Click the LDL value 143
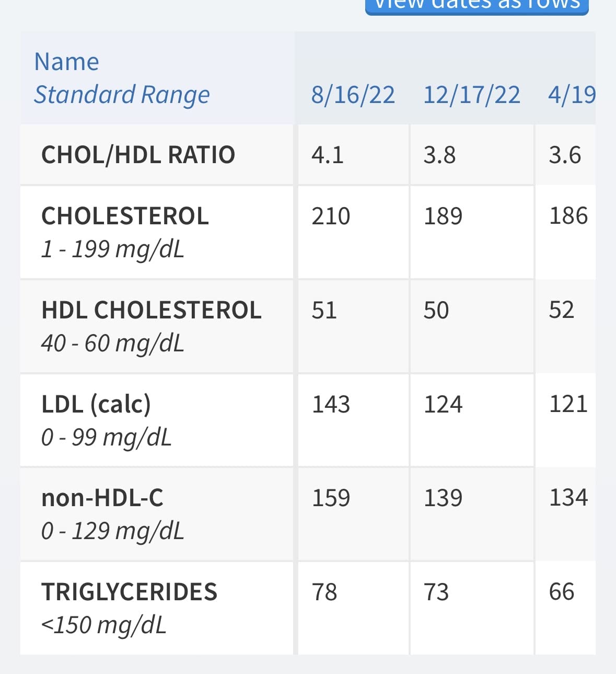This screenshot has width=616, height=674. (x=331, y=404)
